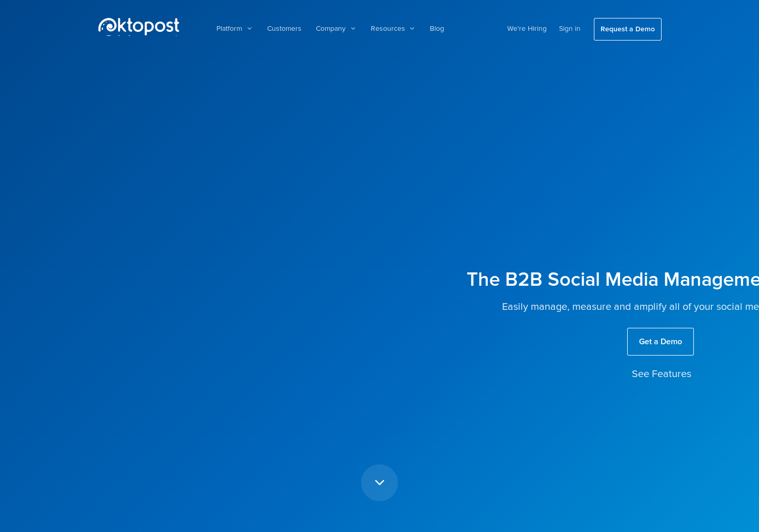Open the See Features link
This screenshot has height=532, width=759.
point(662,374)
